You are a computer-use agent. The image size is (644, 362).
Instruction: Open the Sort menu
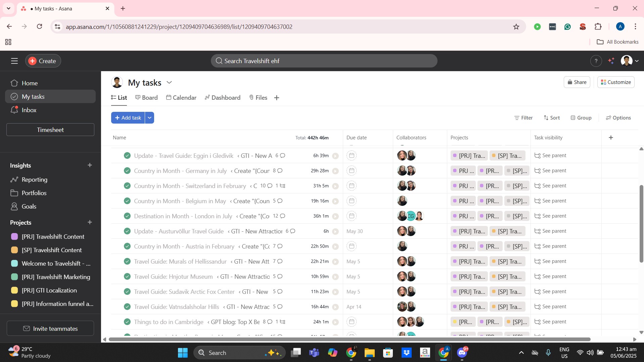click(x=552, y=118)
